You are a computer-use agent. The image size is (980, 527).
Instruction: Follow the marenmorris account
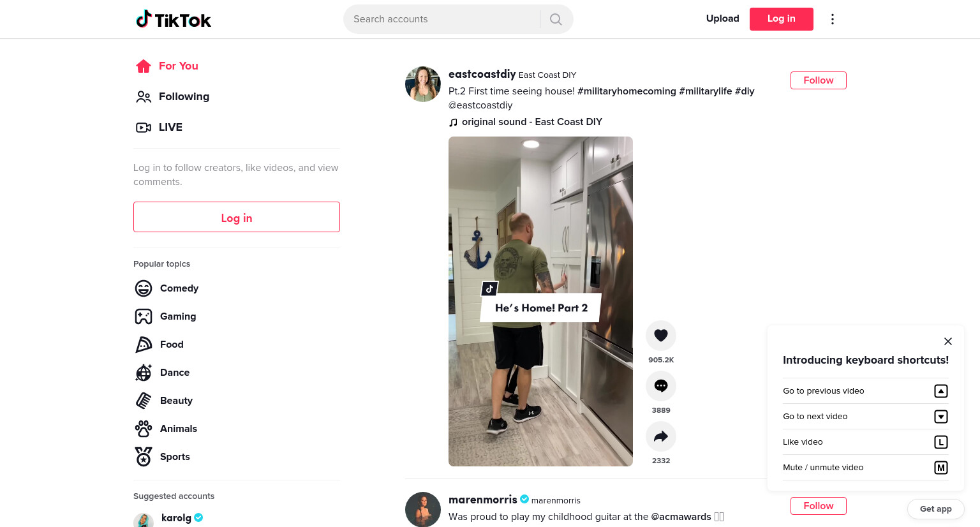point(819,506)
